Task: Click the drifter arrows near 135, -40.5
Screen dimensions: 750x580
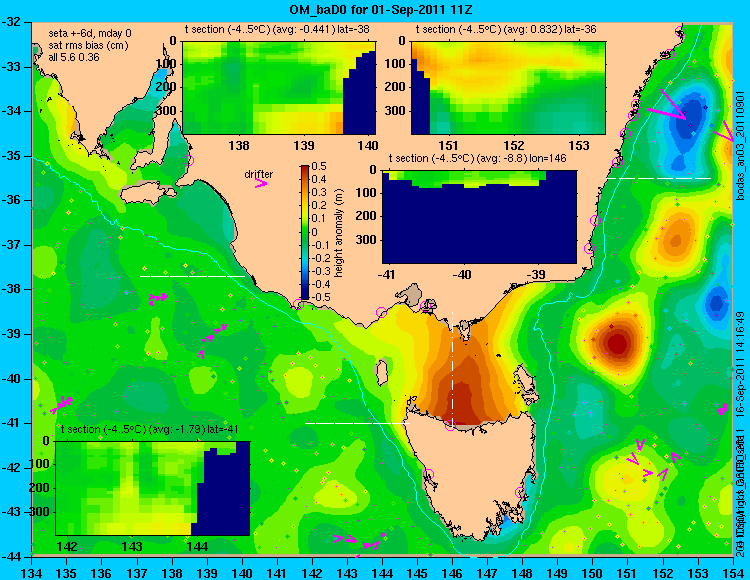Action: click(62, 405)
